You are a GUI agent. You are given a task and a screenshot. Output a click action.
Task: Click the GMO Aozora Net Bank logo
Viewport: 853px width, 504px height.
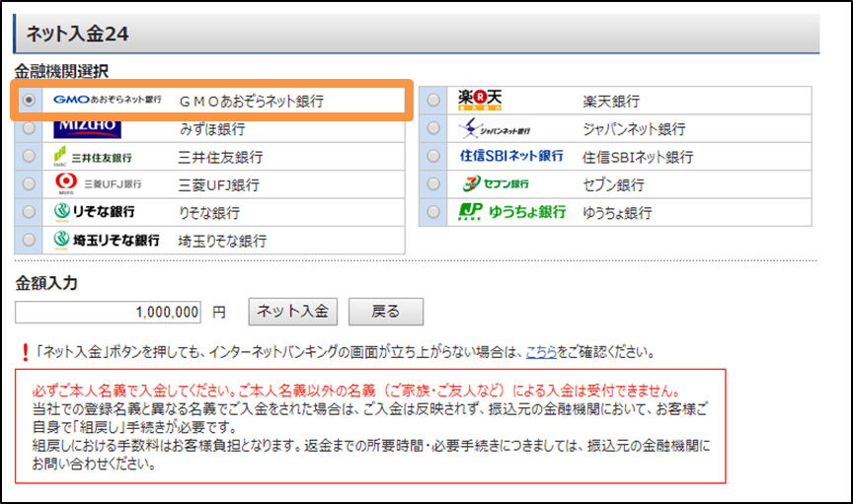(108, 100)
